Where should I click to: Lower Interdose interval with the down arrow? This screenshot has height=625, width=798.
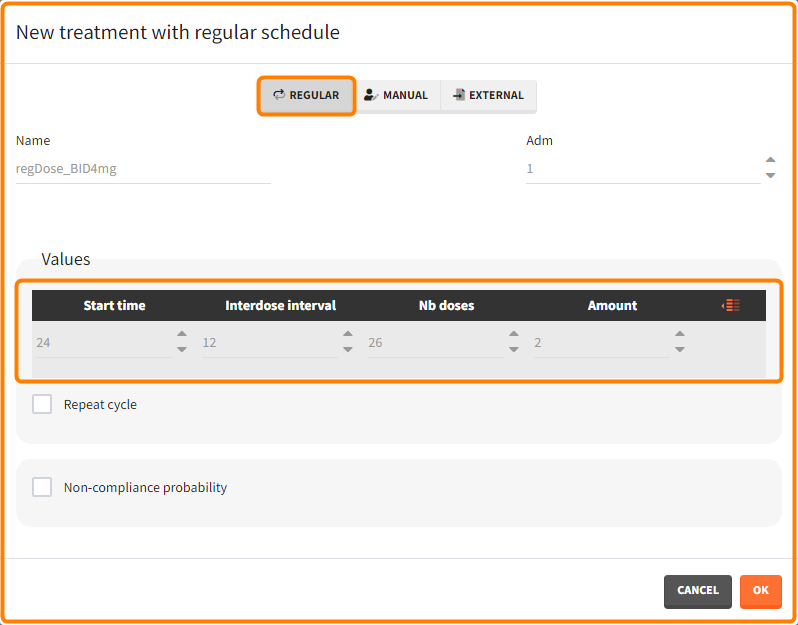(347, 349)
